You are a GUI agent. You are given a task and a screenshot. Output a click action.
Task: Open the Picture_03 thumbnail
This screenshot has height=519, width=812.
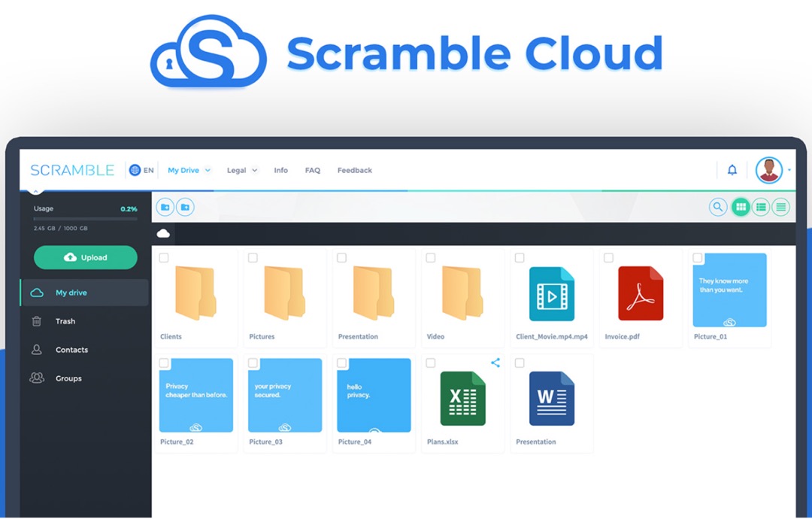click(x=285, y=395)
